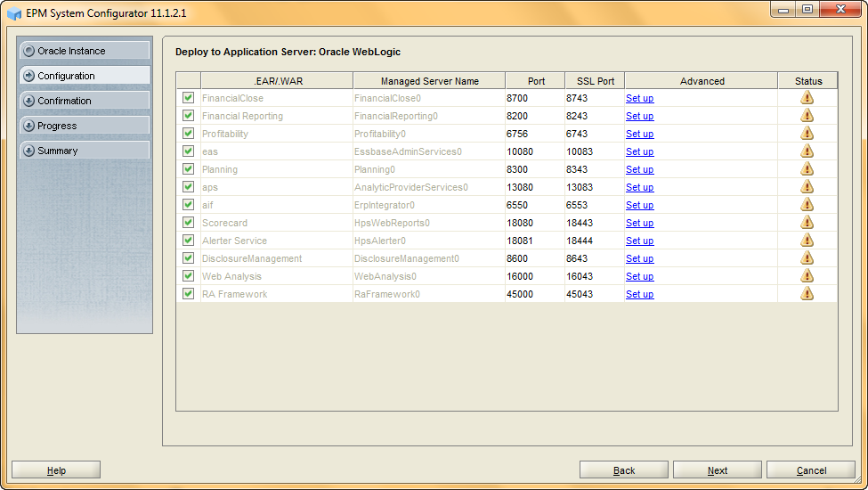868x490 pixels.
Task: Select the Progress step in sidebar
Action: (x=85, y=125)
